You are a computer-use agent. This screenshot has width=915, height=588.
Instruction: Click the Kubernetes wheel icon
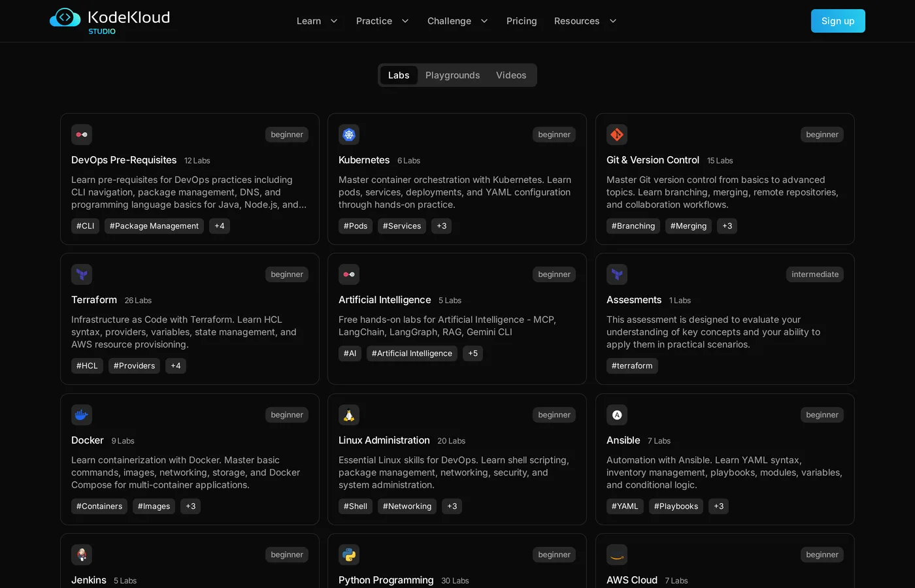click(x=349, y=135)
